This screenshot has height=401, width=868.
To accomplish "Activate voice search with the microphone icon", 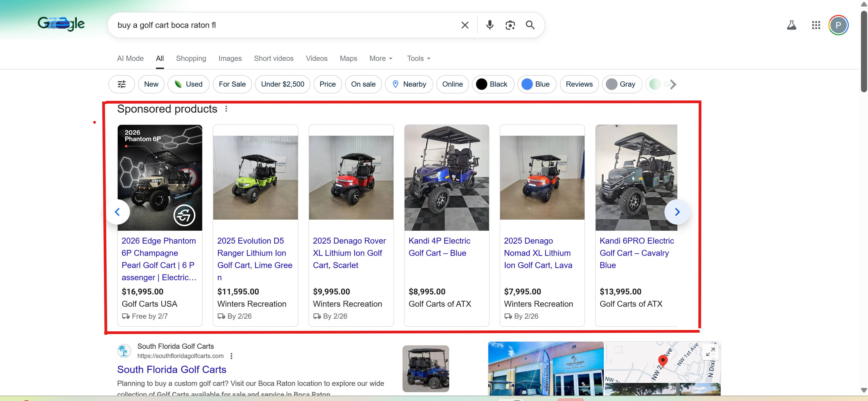I will tap(490, 25).
